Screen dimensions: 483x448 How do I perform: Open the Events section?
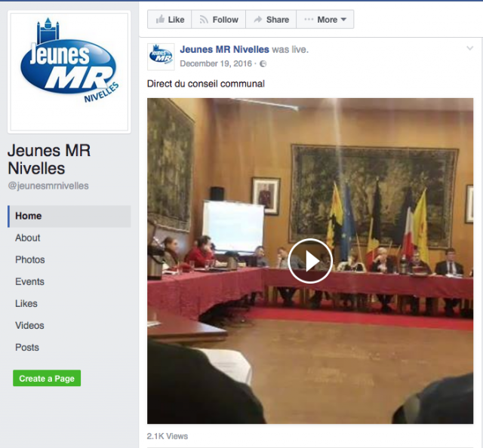pyautogui.click(x=30, y=281)
